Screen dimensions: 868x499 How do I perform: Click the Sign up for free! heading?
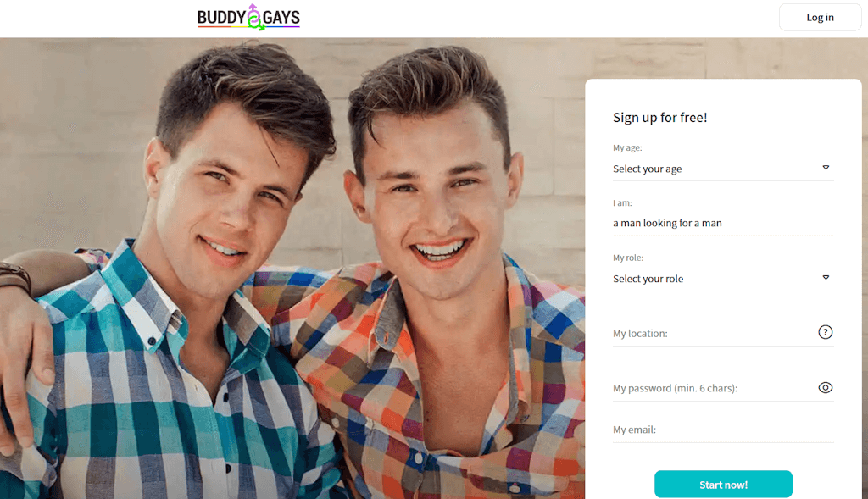click(659, 117)
